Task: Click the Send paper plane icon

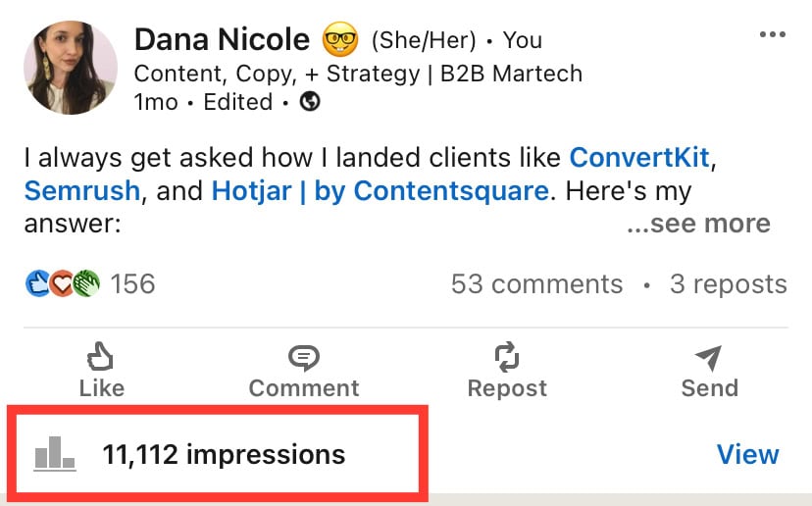Action: coord(709,357)
